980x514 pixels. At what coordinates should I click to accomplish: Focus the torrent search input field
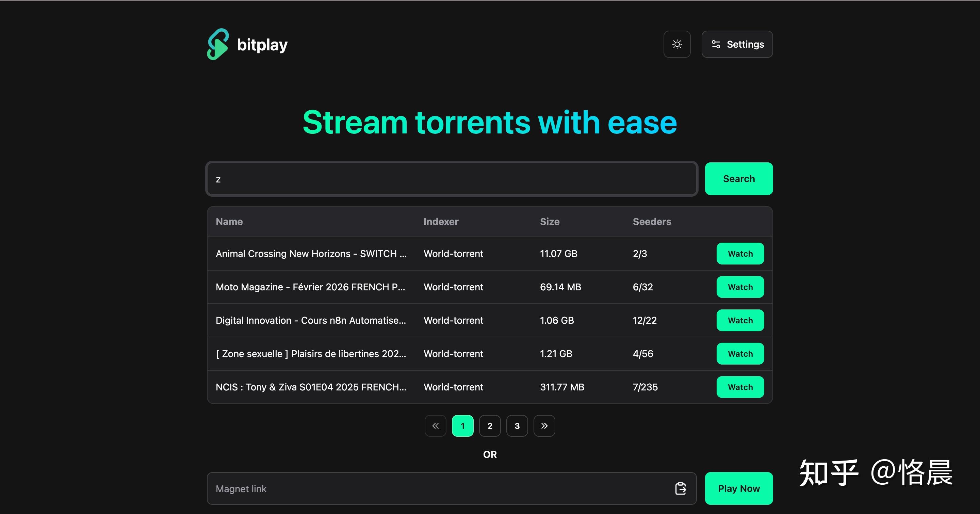coord(451,179)
